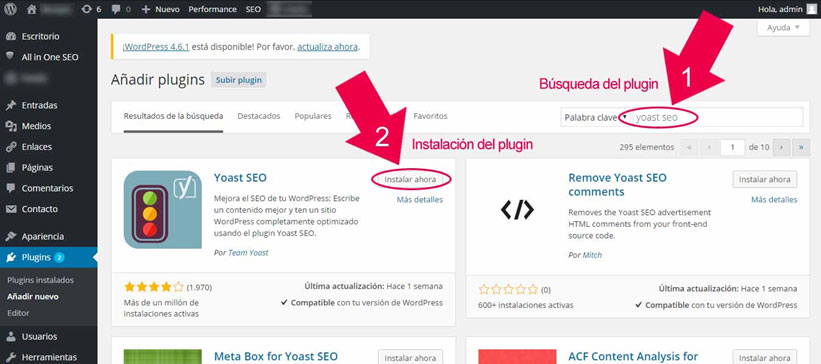The image size is (821, 364).
Task: Click the actualiza ahora link
Action: tap(328, 47)
